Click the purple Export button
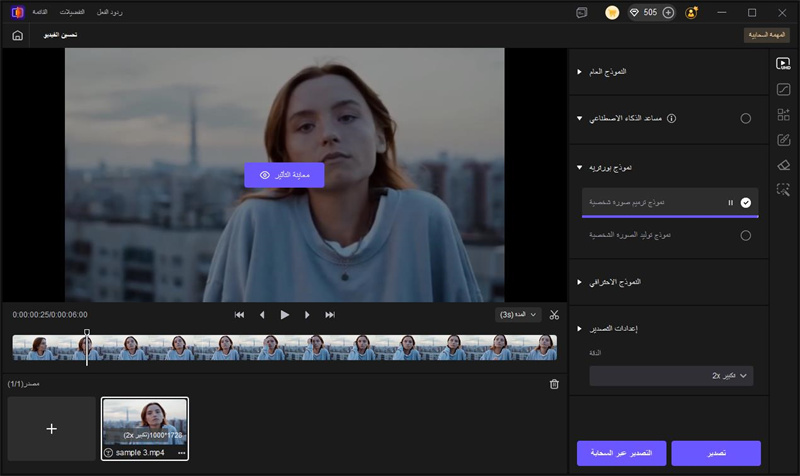 click(x=716, y=453)
